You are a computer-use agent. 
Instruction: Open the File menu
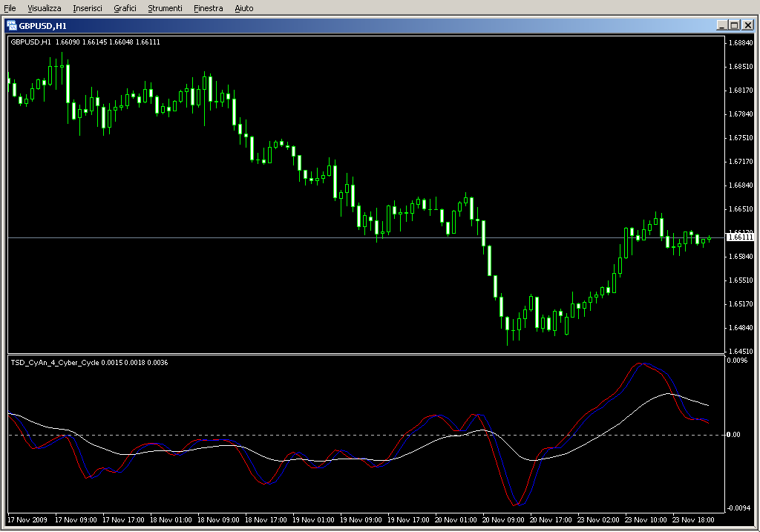click(10, 8)
